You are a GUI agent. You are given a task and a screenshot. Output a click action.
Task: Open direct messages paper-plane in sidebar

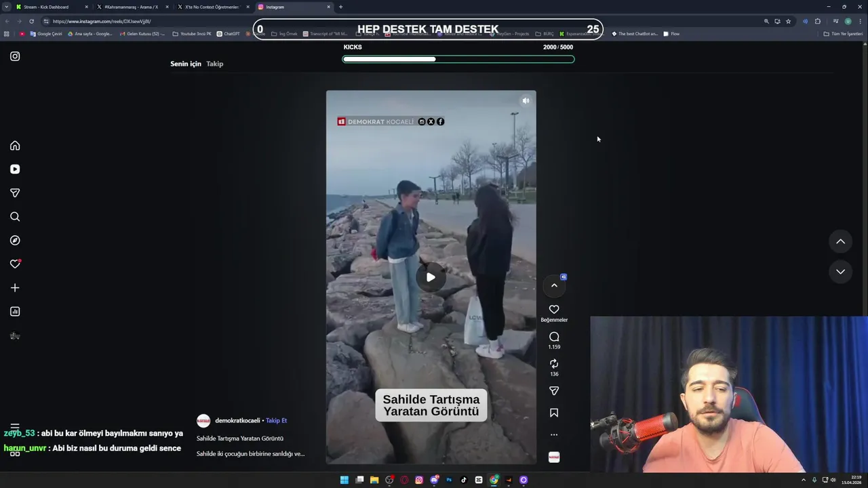tap(15, 193)
